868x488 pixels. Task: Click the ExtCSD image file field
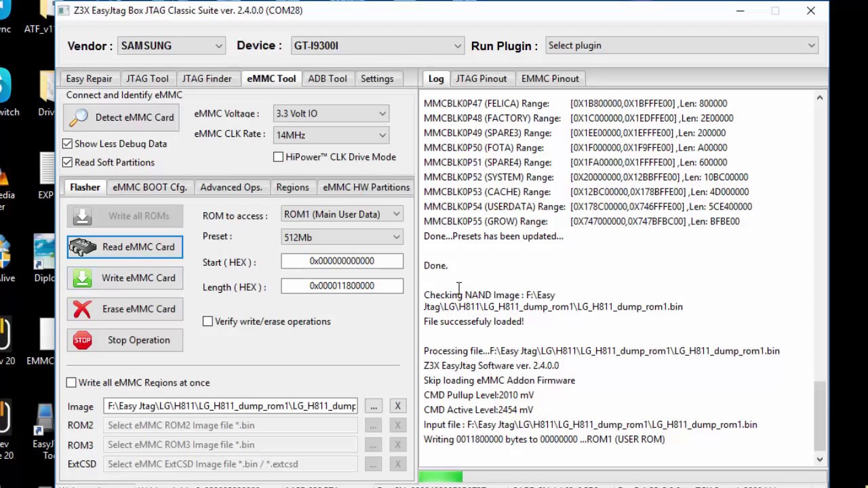[x=231, y=464]
